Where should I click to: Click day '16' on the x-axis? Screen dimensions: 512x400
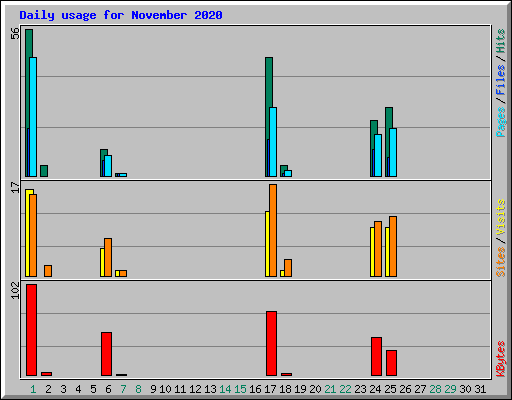pyautogui.click(x=255, y=389)
